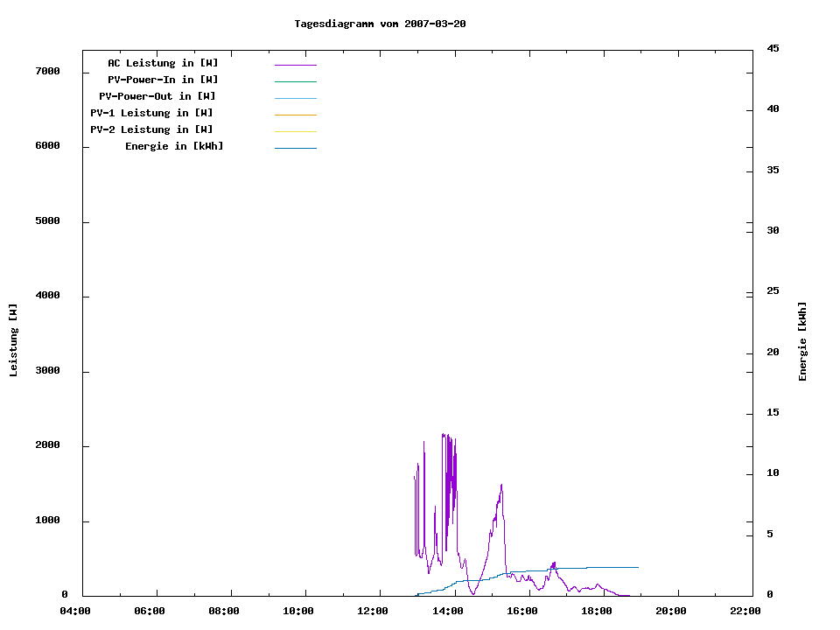Click the '18:00' label on the x-axis

pos(597,612)
